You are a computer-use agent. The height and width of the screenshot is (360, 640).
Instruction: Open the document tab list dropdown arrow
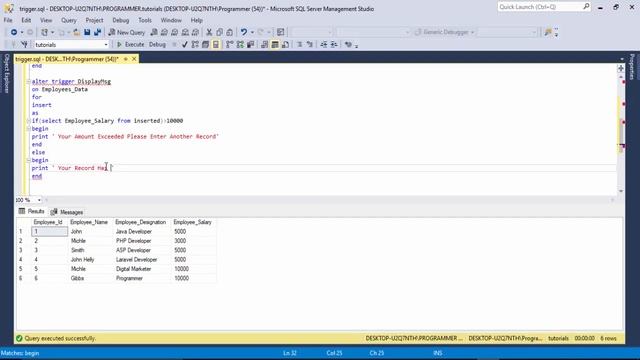tap(622, 59)
